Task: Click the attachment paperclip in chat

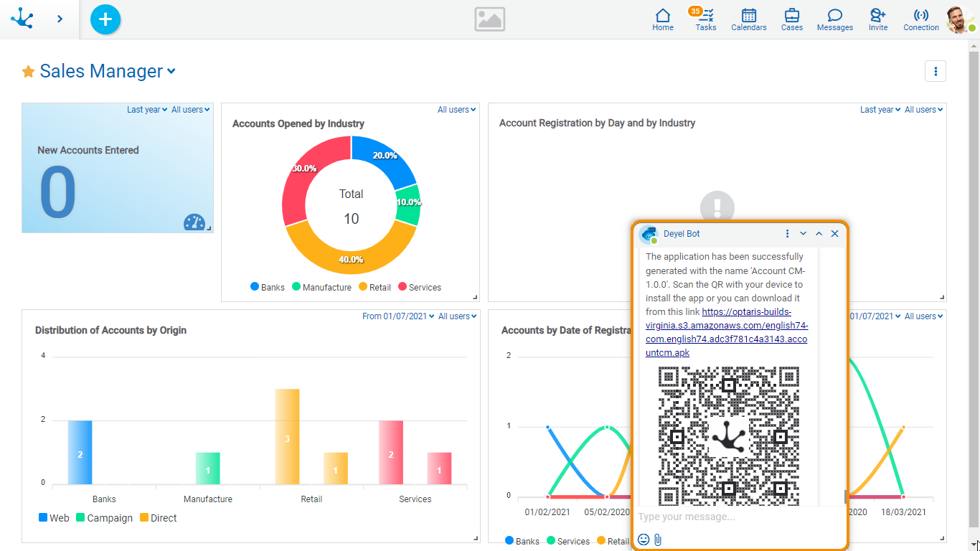Action: (x=658, y=540)
